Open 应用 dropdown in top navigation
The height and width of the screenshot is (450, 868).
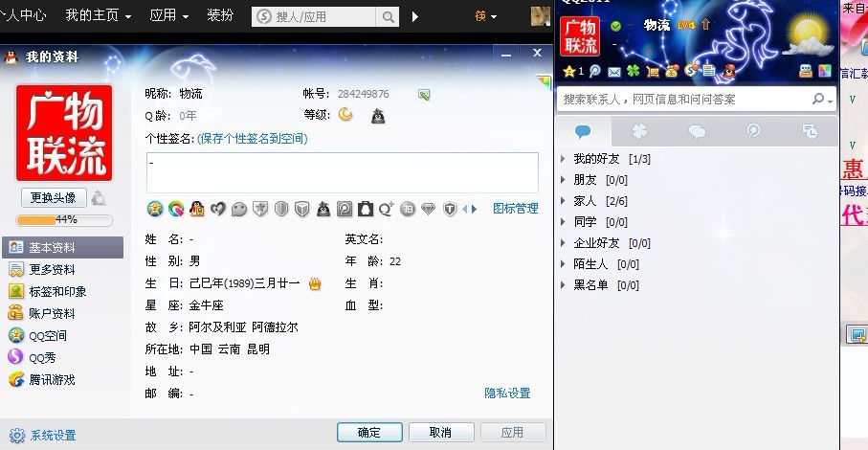pos(168,15)
